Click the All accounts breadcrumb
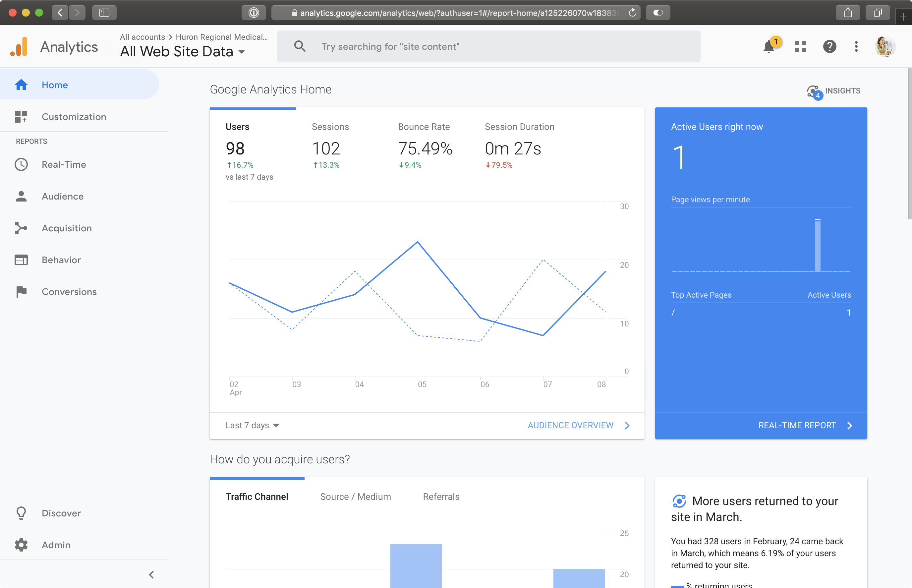912x588 pixels. [142, 37]
